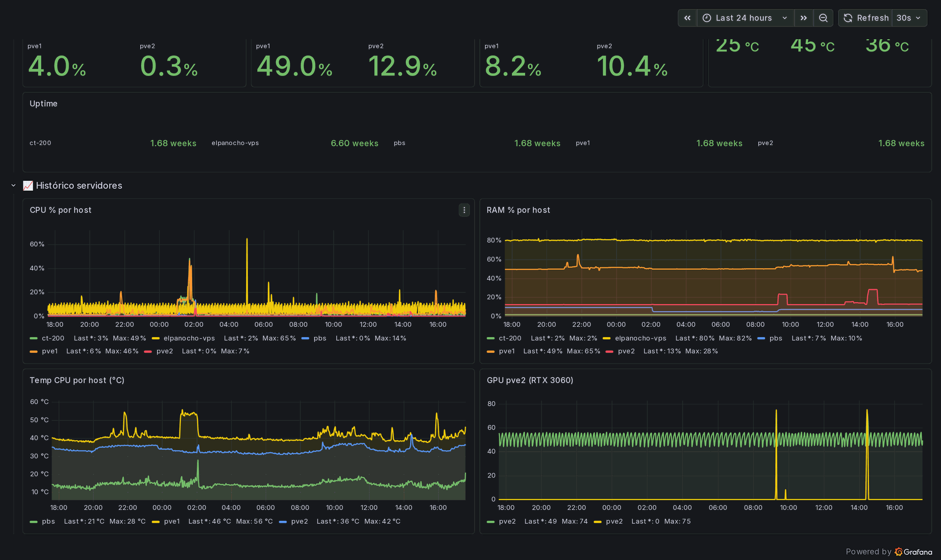Click the pve1 8.2% stat value
941x560 pixels.
[513, 66]
